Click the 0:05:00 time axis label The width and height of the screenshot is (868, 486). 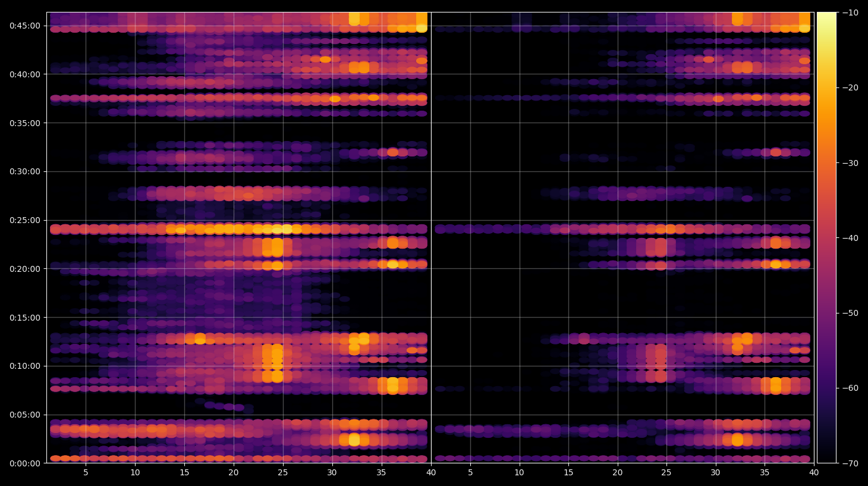pyautogui.click(x=25, y=415)
